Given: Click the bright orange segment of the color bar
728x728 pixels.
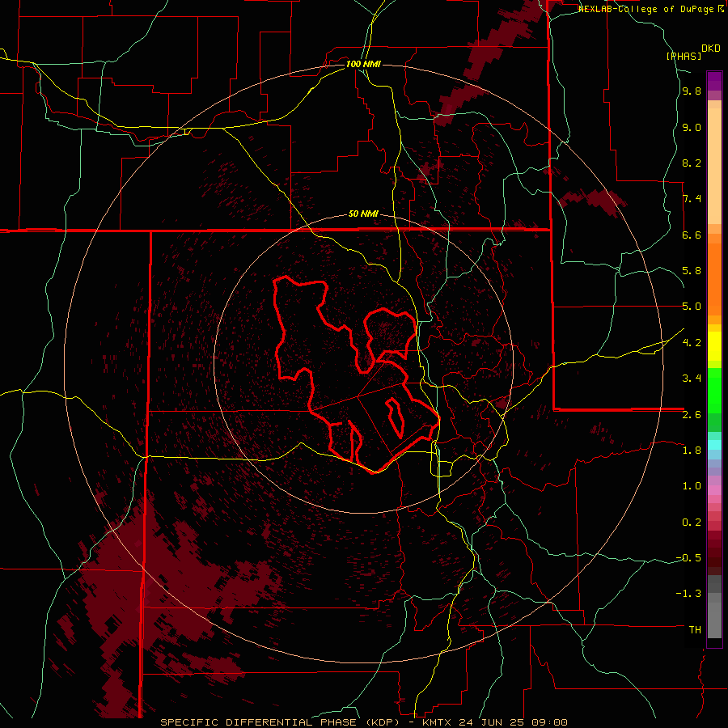Looking at the screenshot, I should coord(714,279).
